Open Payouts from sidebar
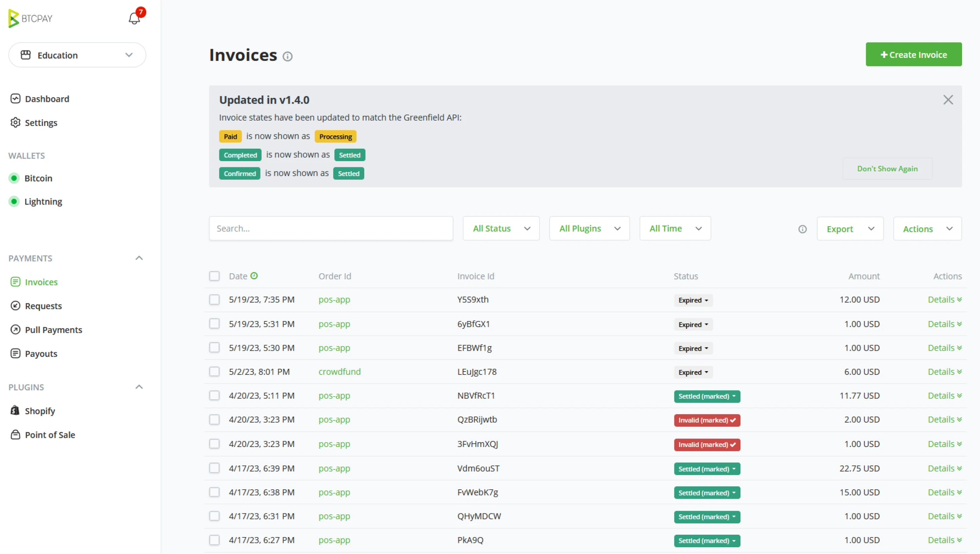Screen dimensions: 980x554 click(x=41, y=354)
